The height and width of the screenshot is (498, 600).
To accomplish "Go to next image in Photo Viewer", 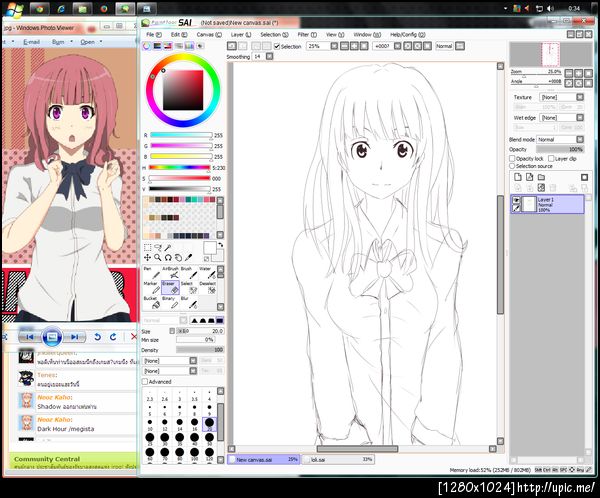I will click(75, 337).
